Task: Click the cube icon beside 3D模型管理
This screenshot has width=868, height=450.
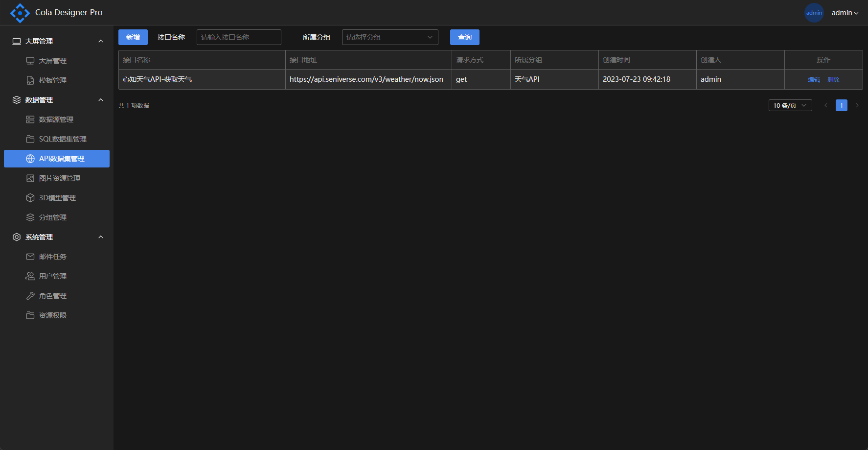Action: (x=30, y=198)
